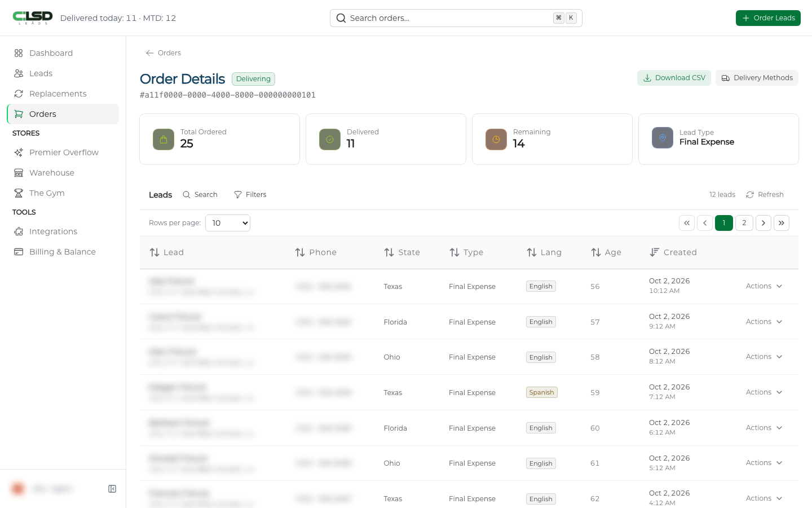Click the search magnifier icon in top bar
Viewport: 812px width, 508px height.
tap(341, 18)
